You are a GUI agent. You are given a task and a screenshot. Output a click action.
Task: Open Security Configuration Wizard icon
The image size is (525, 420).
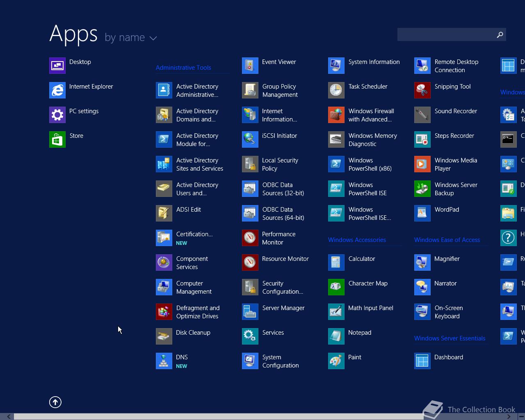(x=250, y=287)
